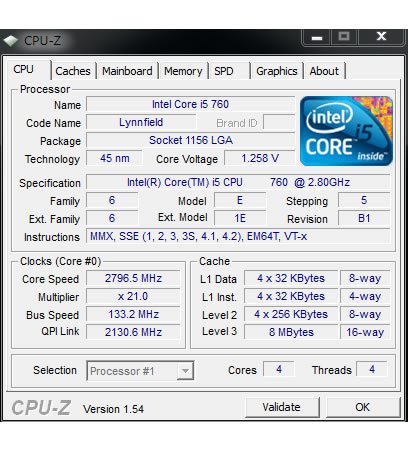The width and height of the screenshot is (408, 450).
Task: Click the Model value E
Action: click(240, 200)
